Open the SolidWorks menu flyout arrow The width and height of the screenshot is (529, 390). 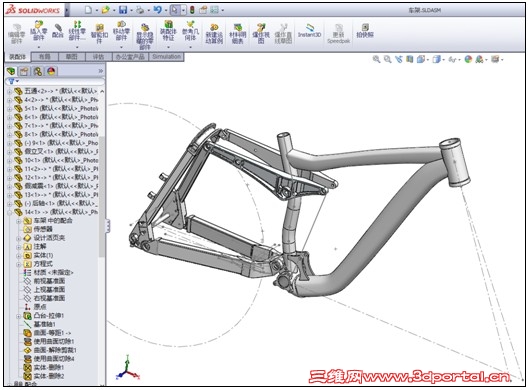tap(67, 10)
